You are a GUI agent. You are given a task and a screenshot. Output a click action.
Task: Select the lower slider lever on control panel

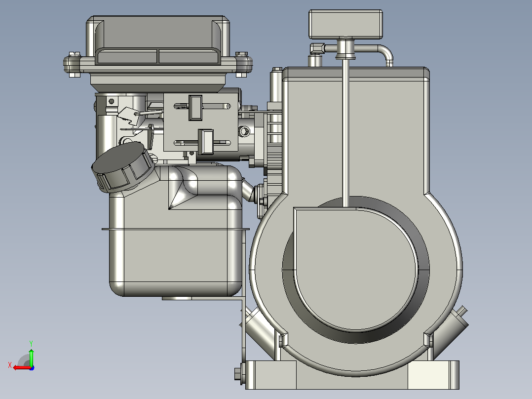tap(206, 141)
